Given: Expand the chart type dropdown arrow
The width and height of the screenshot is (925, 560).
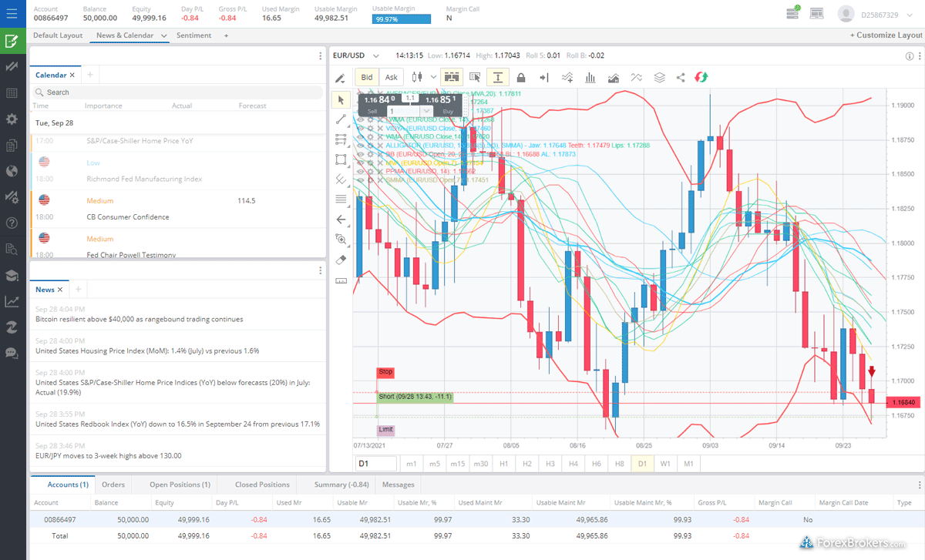Looking at the screenshot, I should [433, 77].
